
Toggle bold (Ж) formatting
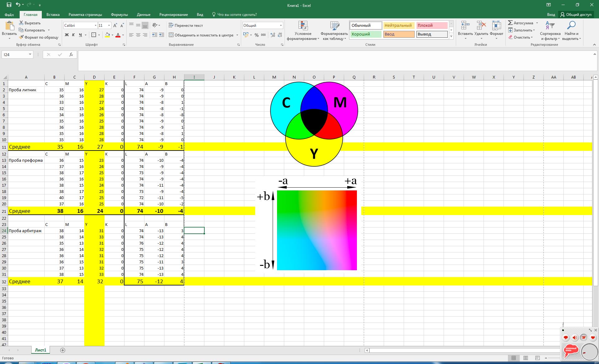click(x=66, y=35)
